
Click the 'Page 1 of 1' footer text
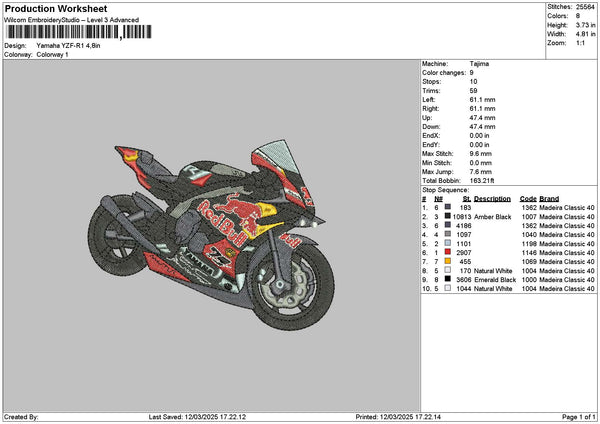(x=579, y=417)
